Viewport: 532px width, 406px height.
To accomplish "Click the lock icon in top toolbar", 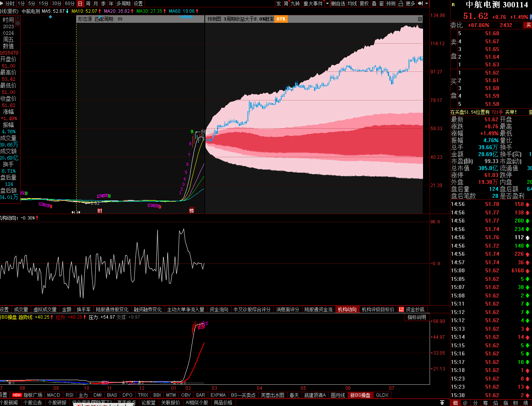I will (x=401, y=3).
